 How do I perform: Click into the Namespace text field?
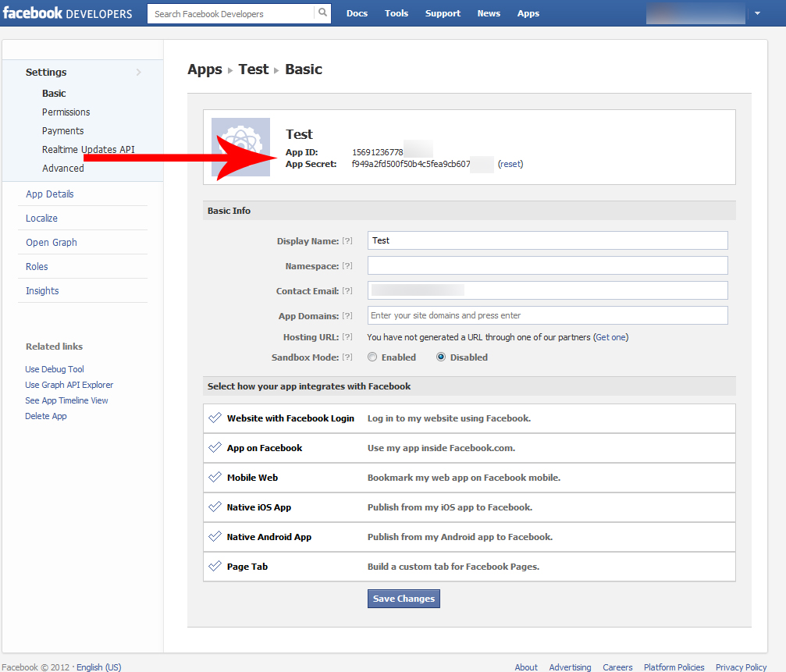click(547, 265)
